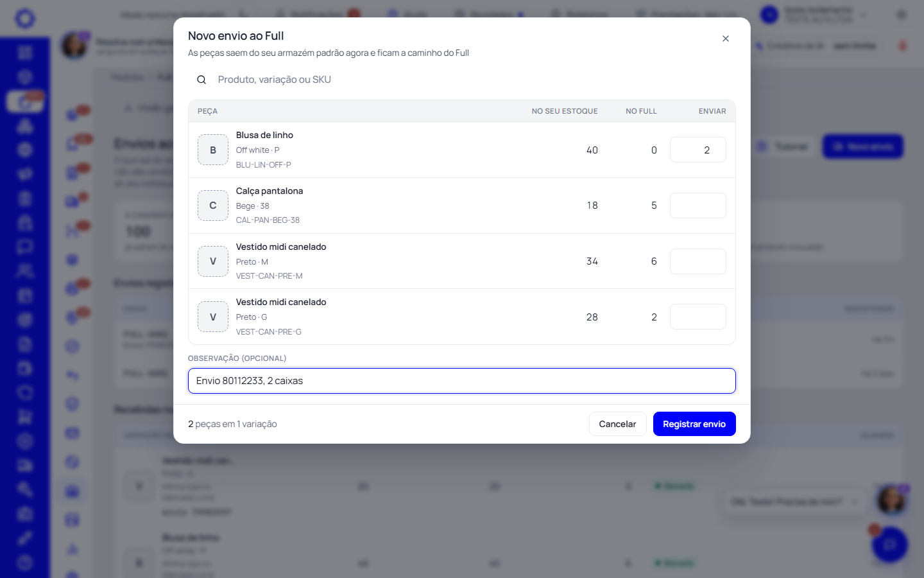Click the 'Novo envio ao Full' dialog title
924x578 pixels.
235,36
